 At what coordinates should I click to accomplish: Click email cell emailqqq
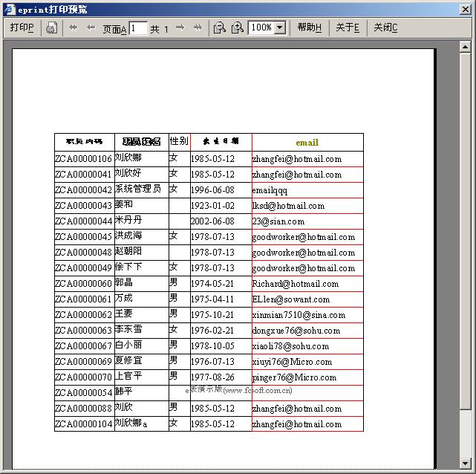tap(307, 190)
